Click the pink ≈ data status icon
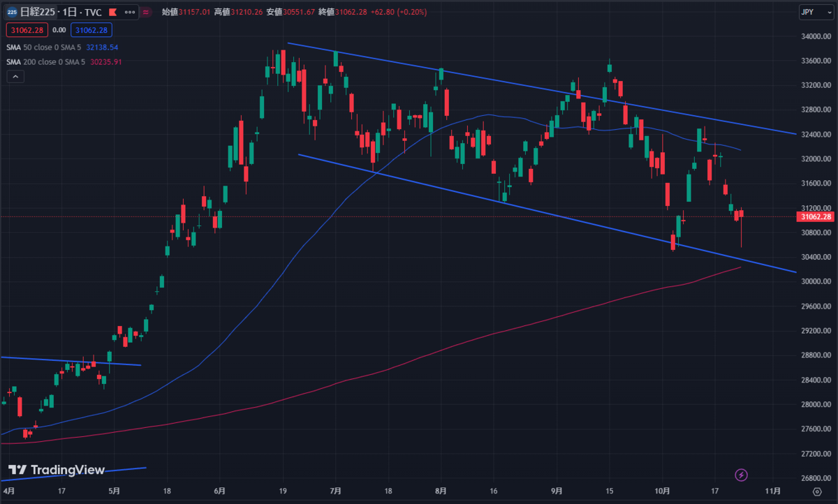 click(145, 12)
